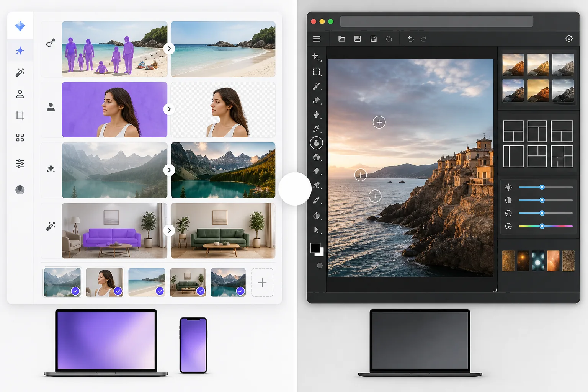Click the arrow button between the mountain lake images
Image resolution: width=588 pixels, height=392 pixels.
coord(169,170)
